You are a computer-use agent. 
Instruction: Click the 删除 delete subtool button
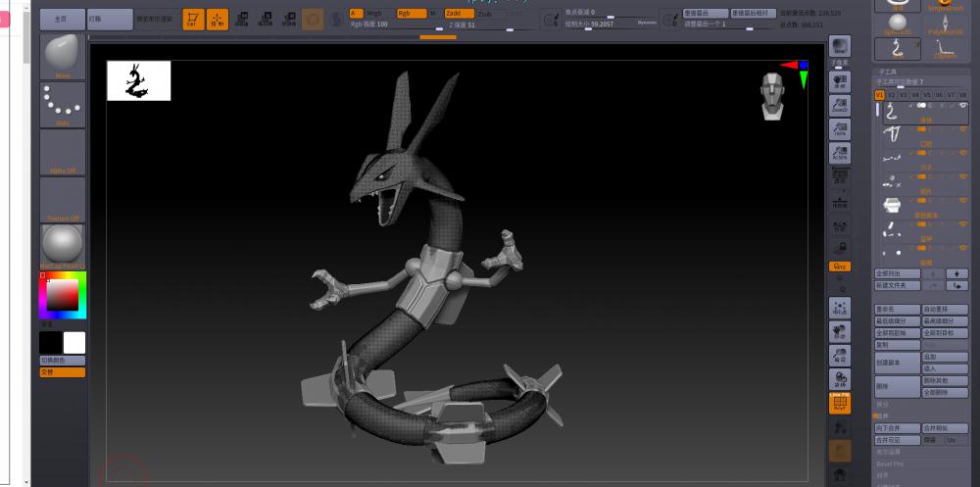(898, 386)
